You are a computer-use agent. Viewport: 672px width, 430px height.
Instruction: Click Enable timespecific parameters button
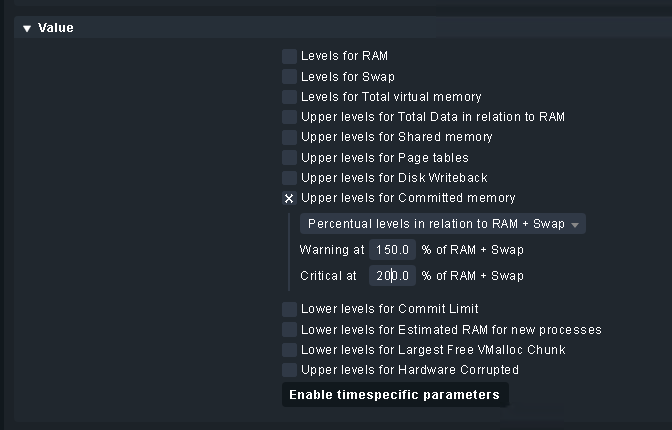[x=394, y=395]
